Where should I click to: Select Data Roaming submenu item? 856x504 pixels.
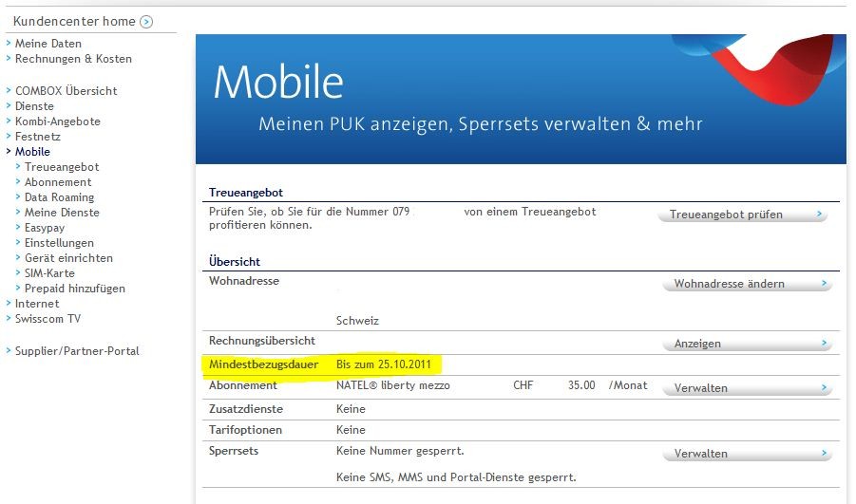pyautogui.click(x=59, y=197)
